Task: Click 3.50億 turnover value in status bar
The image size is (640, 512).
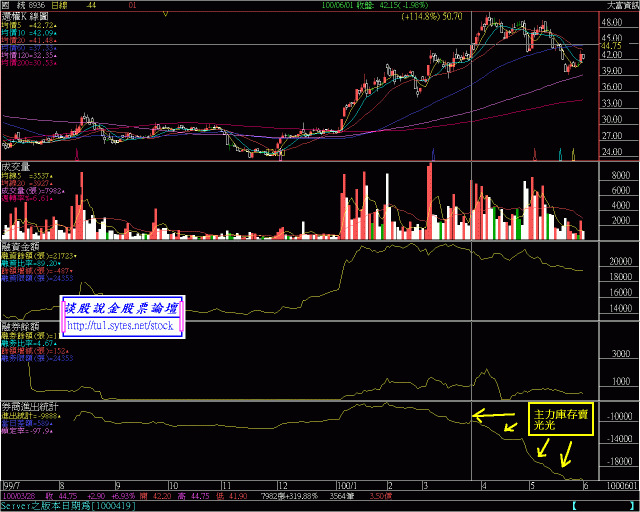Action: (381, 496)
